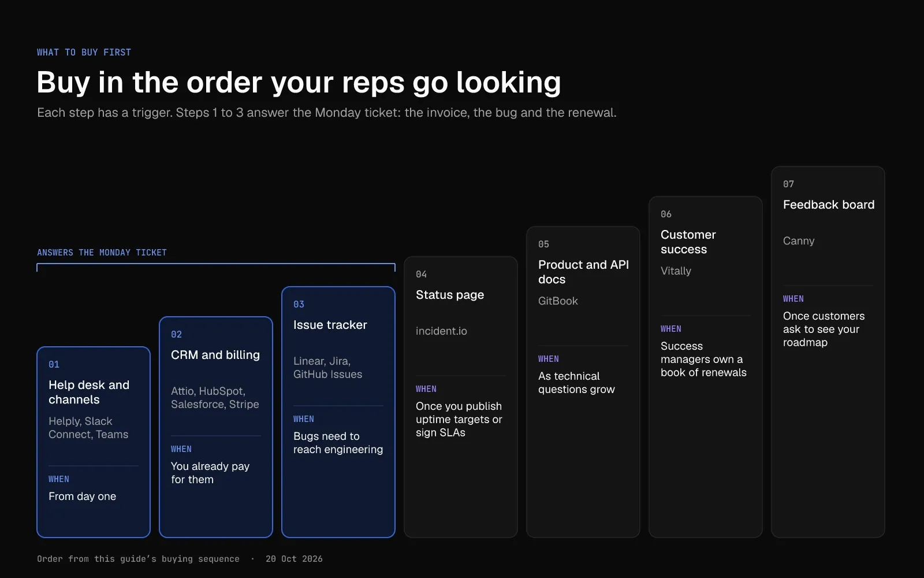Click the "Linear, Jira, GitHub Issues" tool list
The height and width of the screenshot is (578, 924).
(328, 368)
